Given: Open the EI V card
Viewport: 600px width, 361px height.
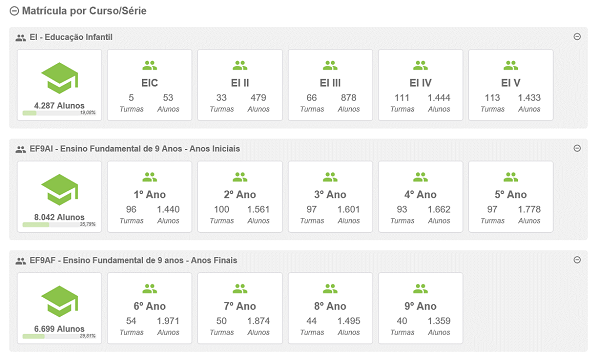Looking at the screenshot, I should pyautogui.click(x=510, y=85).
